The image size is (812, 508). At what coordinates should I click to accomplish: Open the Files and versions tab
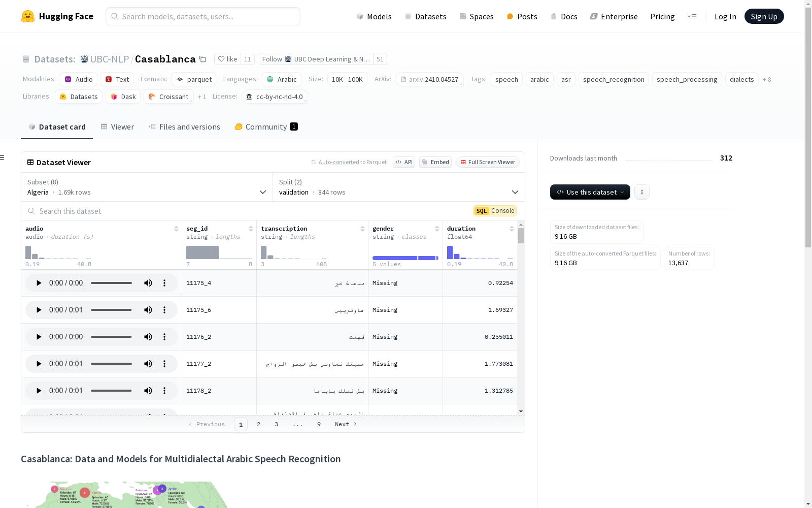point(184,127)
